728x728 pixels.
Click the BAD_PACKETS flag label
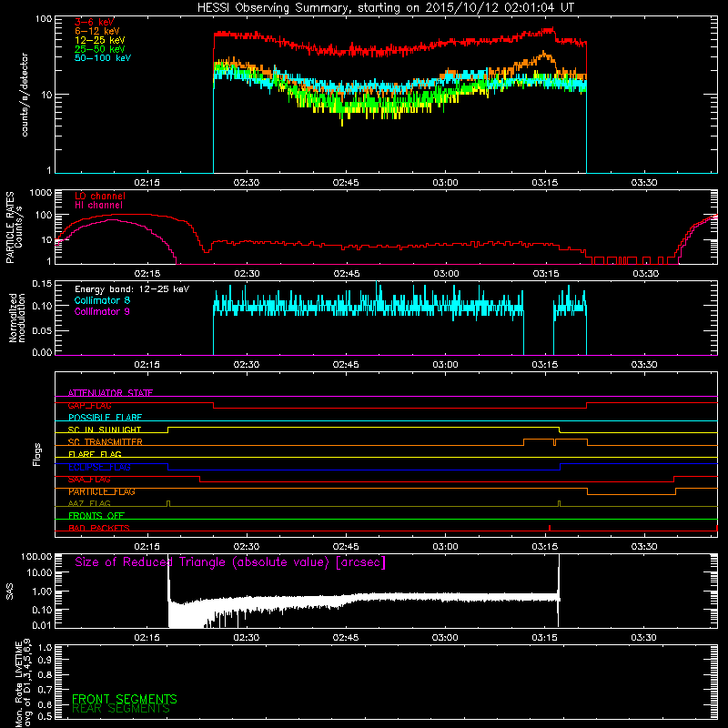click(99, 528)
